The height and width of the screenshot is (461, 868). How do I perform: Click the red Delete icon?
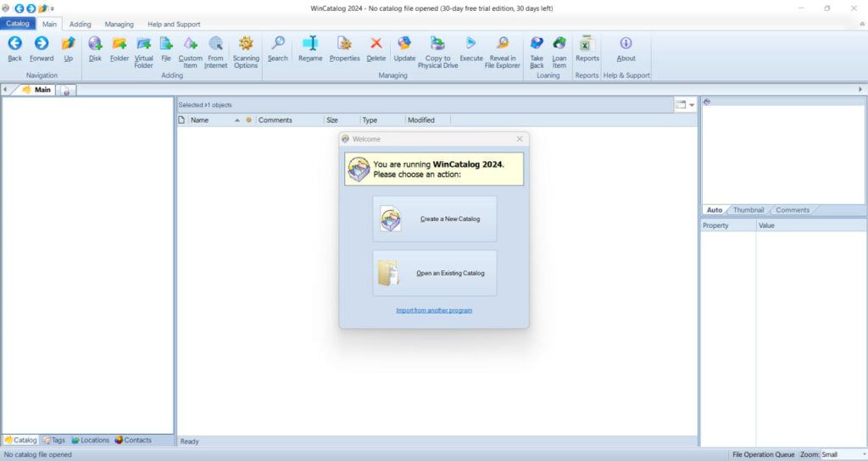coord(376,43)
